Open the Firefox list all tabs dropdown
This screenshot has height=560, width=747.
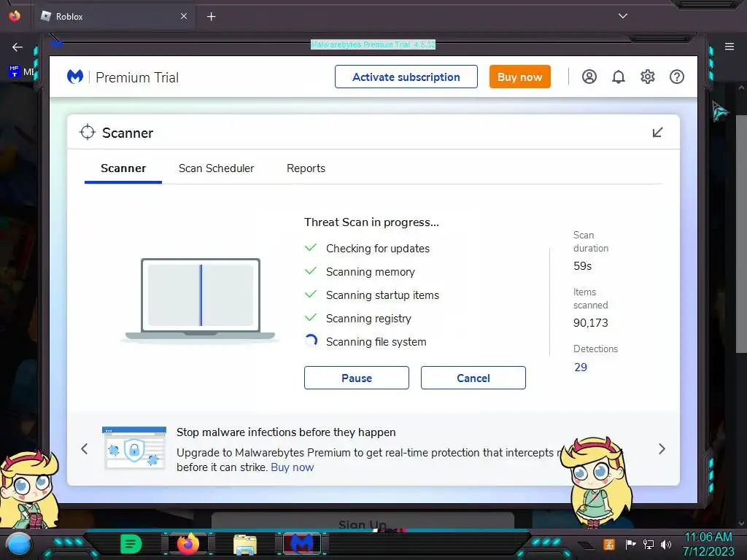pyautogui.click(x=623, y=16)
